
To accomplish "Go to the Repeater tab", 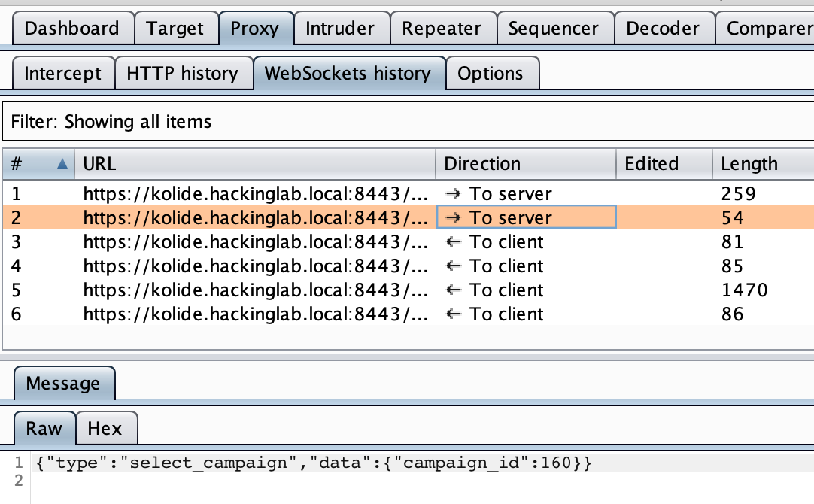I will tap(442, 29).
